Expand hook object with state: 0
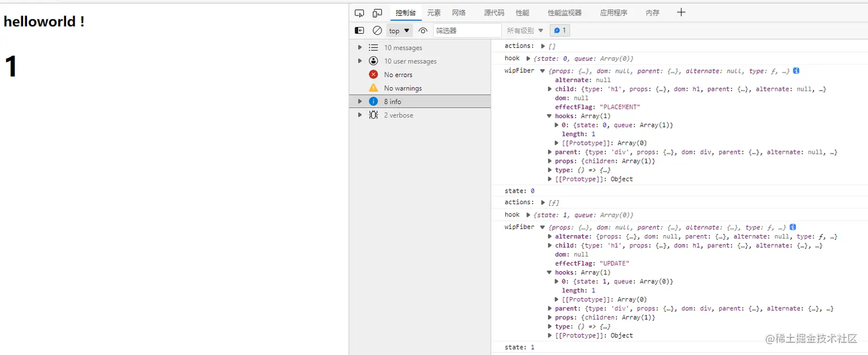 coord(528,58)
